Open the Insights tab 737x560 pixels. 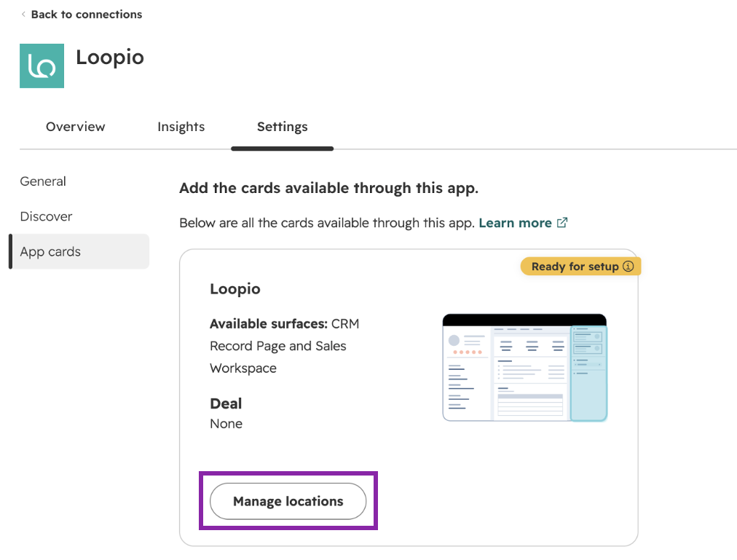(181, 127)
